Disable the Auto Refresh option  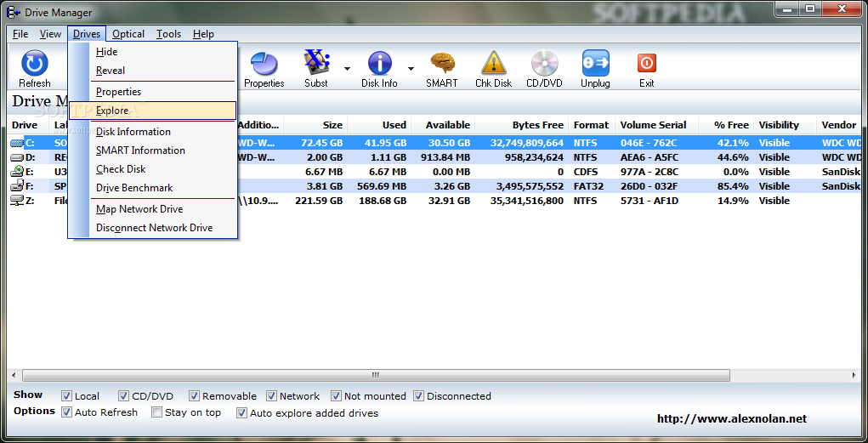point(66,412)
